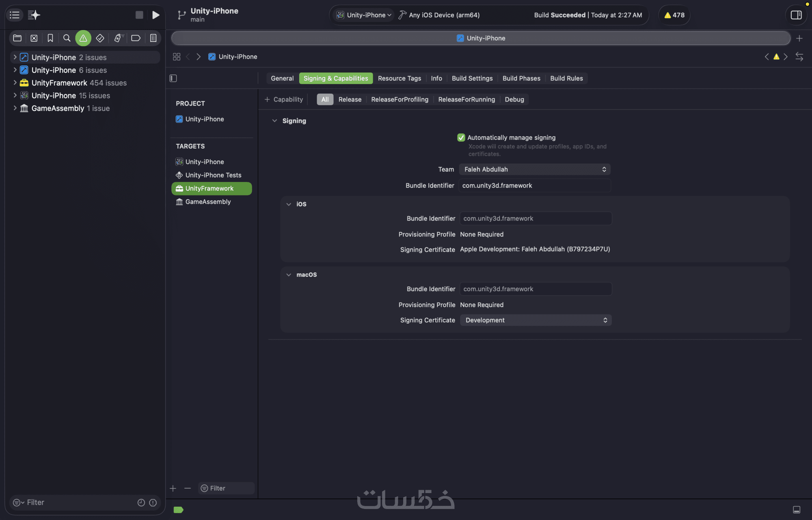Open the Breakpoint navigator icon
This screenshot has height=520, width=812.
136,38
